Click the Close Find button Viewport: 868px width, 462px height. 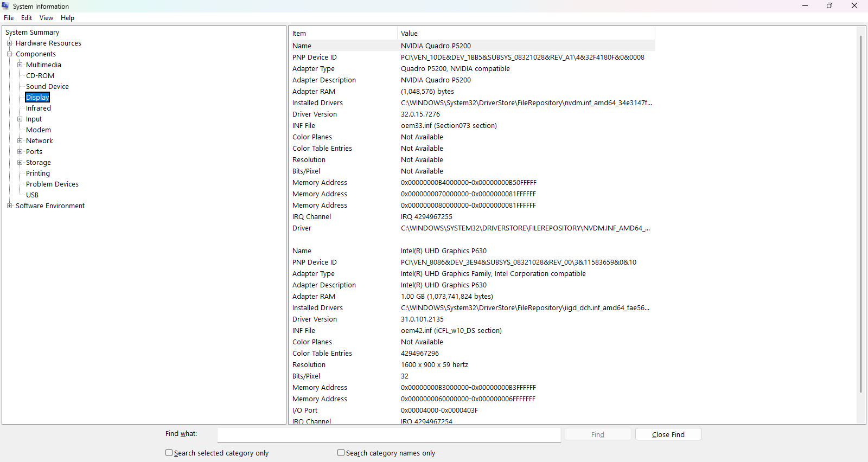(x=668, y=434)
